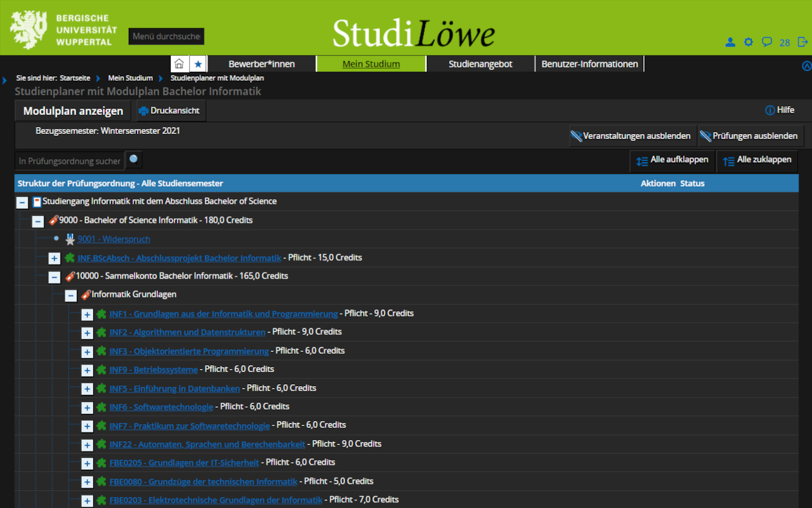Screen dimensions: 812x508
Task: Click the puzzle icon beside INF6 Softwaretechnologie
Action: [101, 407]
